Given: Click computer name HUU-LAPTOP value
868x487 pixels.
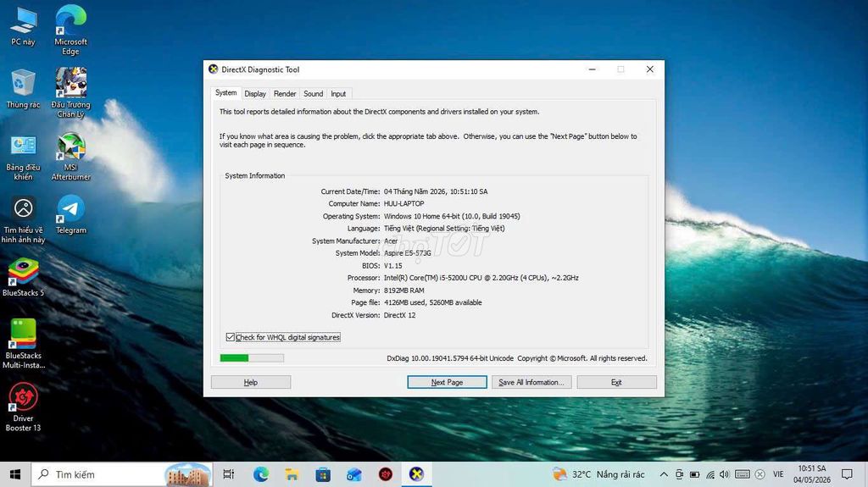Looking at the screenshot, I should point(404,203).
